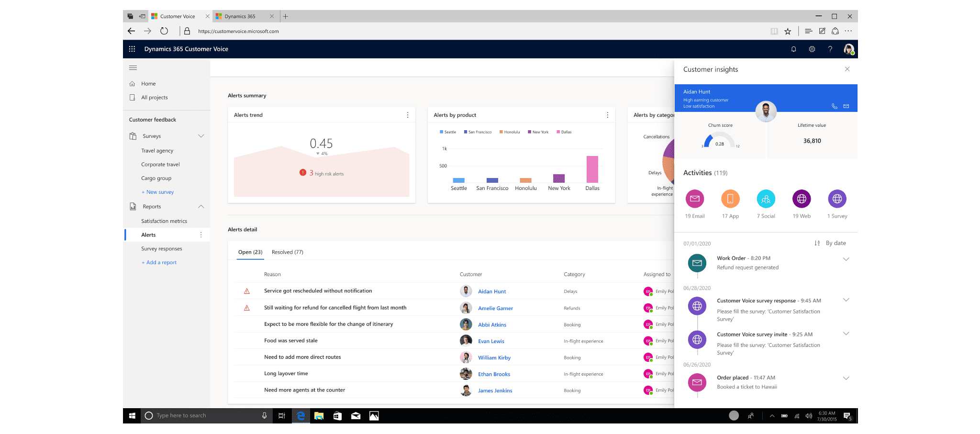Open File Explorer from the taskbar
This screenshot has width=980, height=434.
click(x=319, y=416)
